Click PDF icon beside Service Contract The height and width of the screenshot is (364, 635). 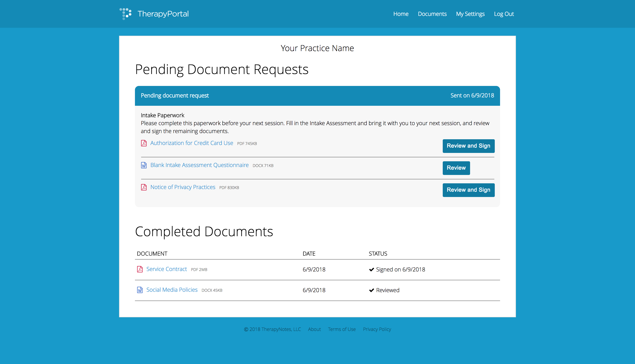tap(140, 269)
